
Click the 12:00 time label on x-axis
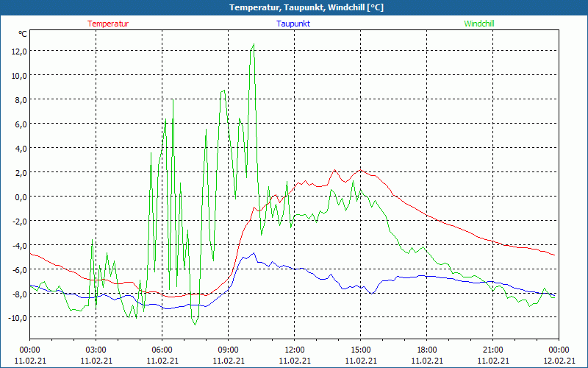295,350
